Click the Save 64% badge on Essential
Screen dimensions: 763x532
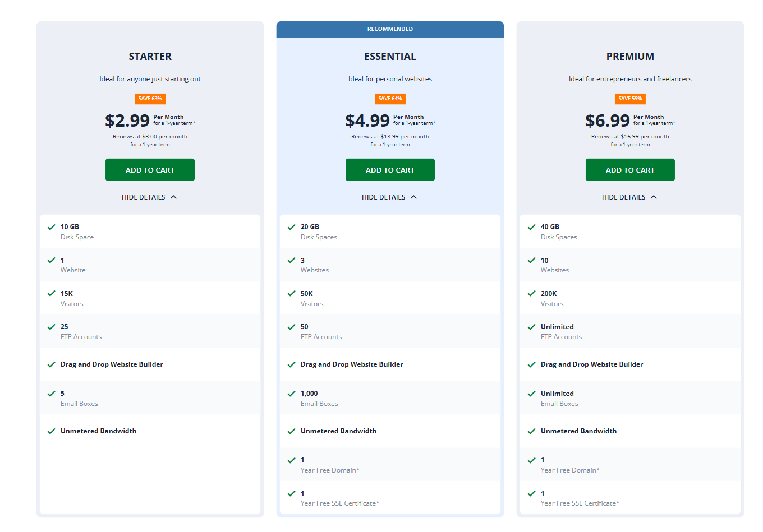(x=390, y=99)
